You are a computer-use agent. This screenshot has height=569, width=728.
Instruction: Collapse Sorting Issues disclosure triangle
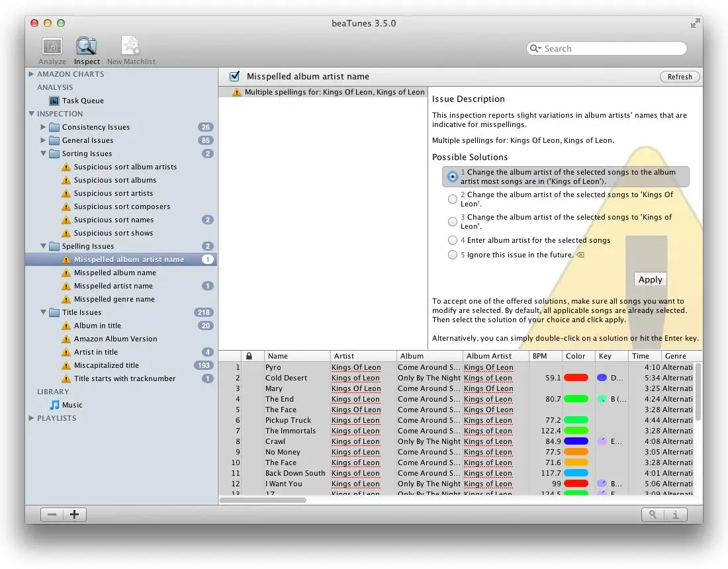(x=43, y=153)
